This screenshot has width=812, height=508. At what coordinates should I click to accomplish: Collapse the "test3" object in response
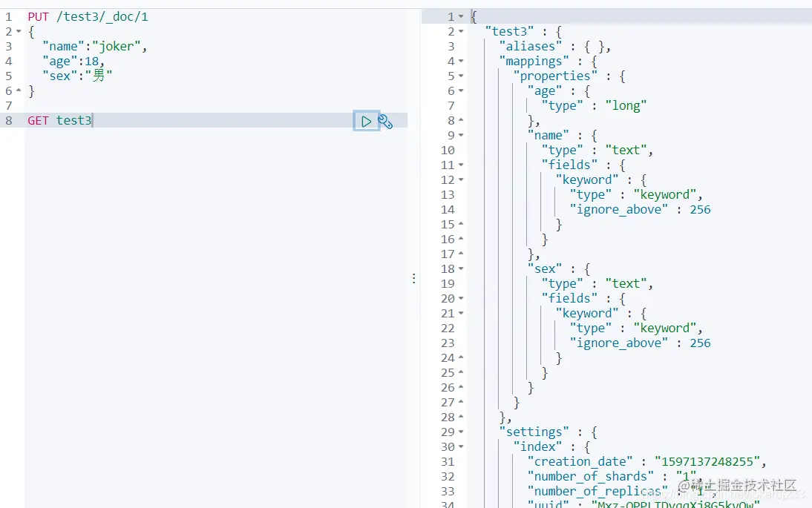[x=461, y=32]
